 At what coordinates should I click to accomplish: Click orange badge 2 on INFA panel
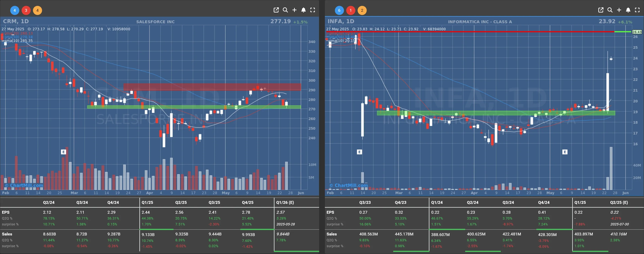[362, 10]
